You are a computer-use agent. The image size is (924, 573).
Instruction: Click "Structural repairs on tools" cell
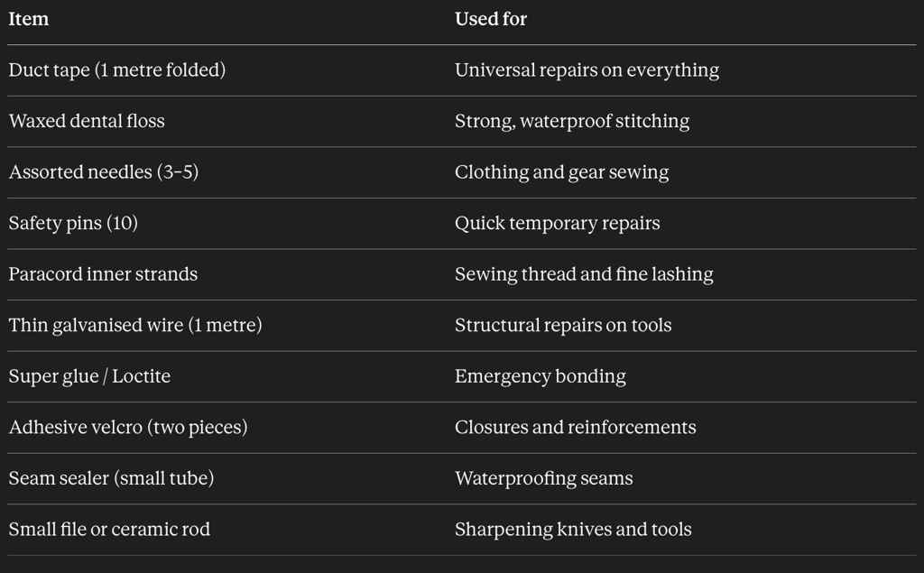(563, 325)
